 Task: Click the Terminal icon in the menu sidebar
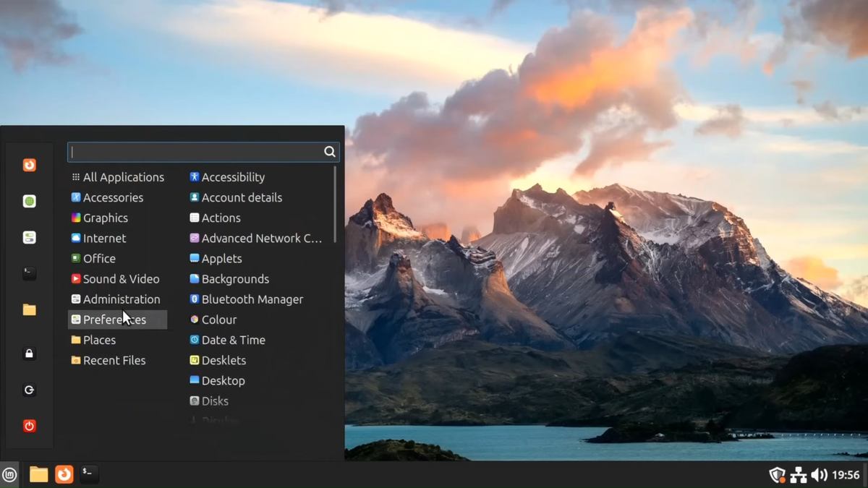click(x=29, y=273)
